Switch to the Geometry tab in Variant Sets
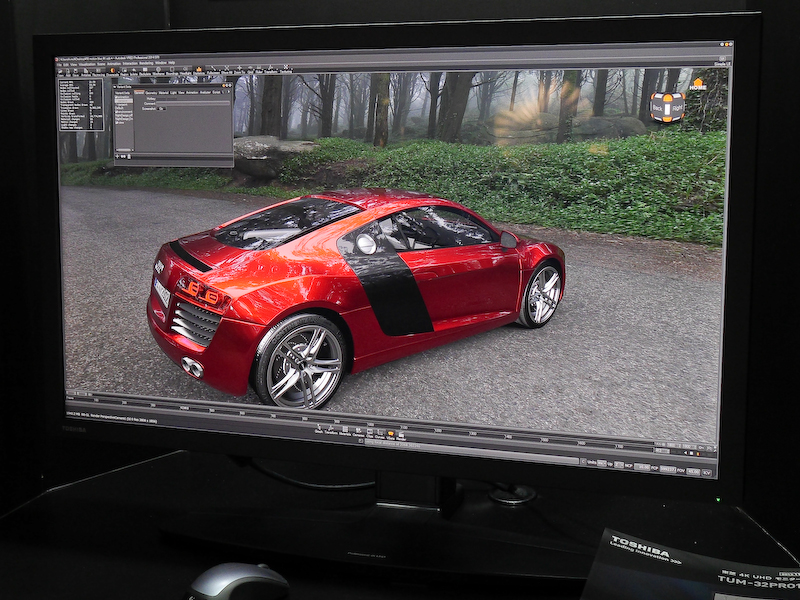Image resolution: width=800 pixels, height=600 pixels. [151, 93]
